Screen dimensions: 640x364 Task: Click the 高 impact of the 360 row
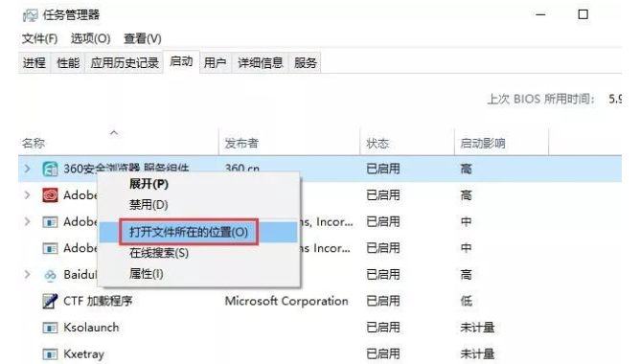click(467, 169)
